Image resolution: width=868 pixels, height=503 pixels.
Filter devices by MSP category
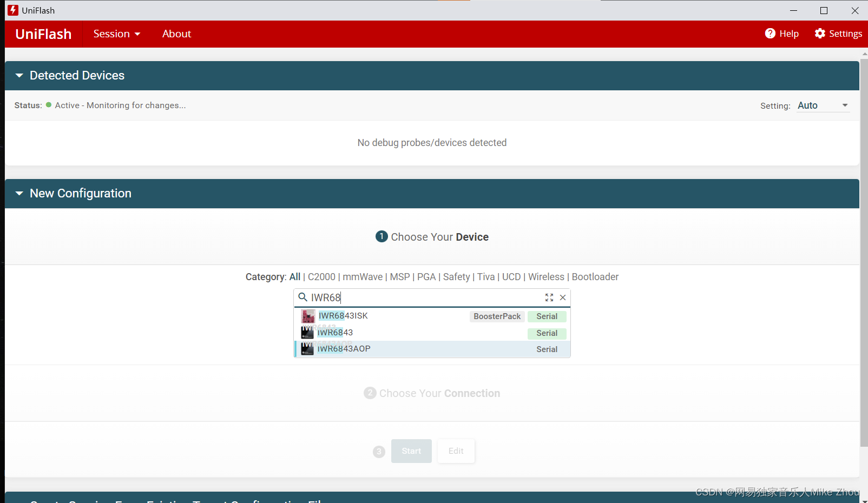pyautogui.click(x=400, y=277)
